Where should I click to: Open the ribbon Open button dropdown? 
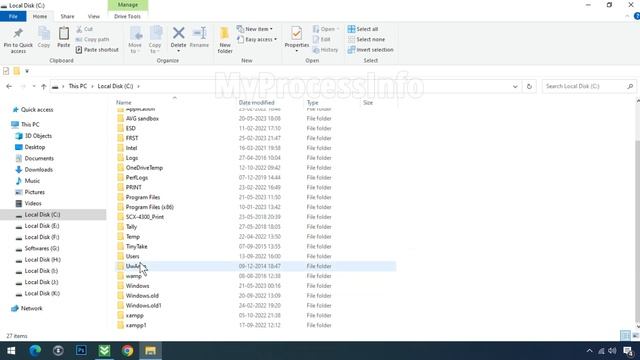click(x=326, y=29)
